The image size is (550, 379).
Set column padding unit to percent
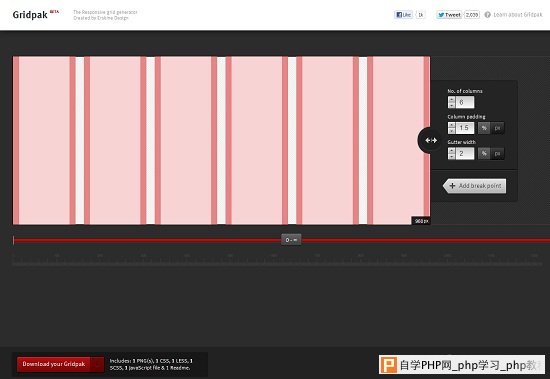point(484,128)
